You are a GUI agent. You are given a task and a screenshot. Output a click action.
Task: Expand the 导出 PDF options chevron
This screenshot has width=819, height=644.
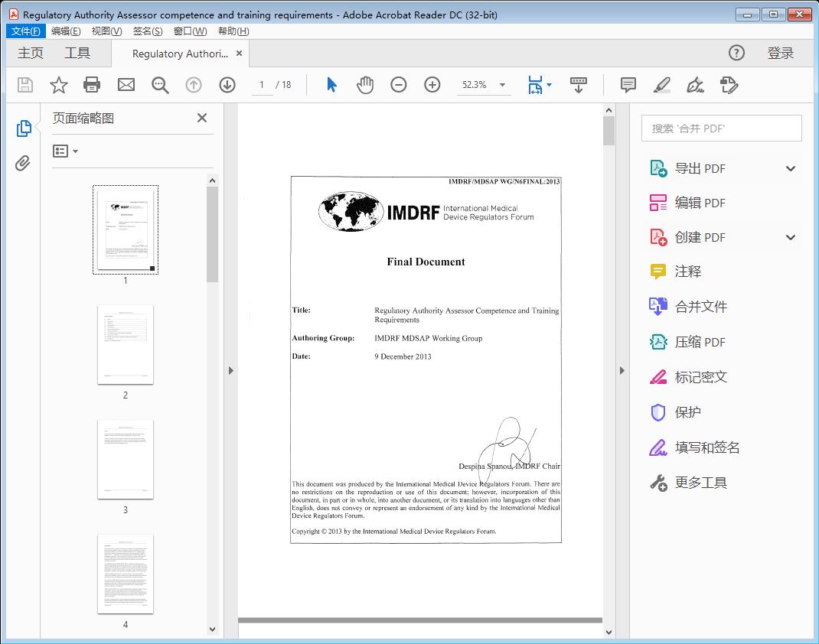pyautogui.click(x=791, y=168)
